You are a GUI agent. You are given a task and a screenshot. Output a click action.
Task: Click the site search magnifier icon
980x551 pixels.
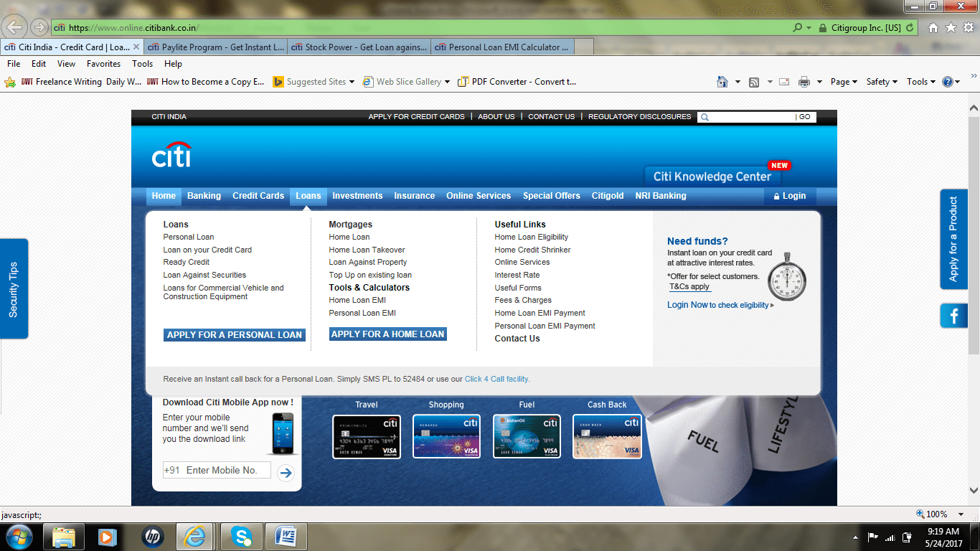click(705, 117)
